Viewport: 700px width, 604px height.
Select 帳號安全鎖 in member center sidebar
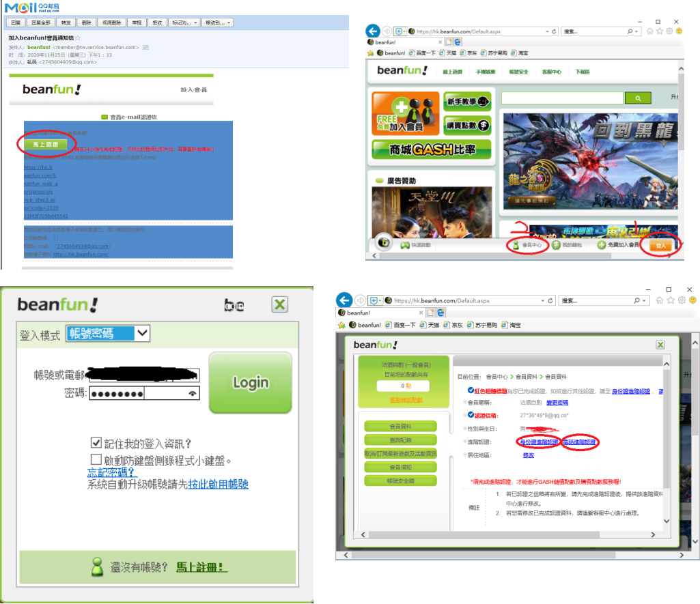[400, 481]
